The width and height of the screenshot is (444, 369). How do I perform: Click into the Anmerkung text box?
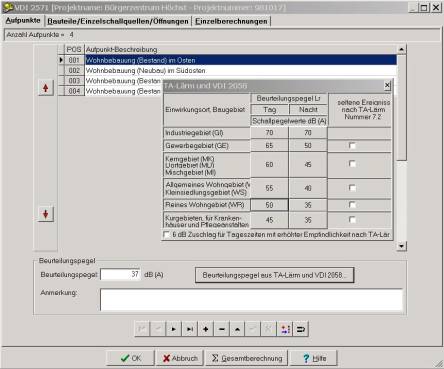pyautogui.click(x=251, y=300)
